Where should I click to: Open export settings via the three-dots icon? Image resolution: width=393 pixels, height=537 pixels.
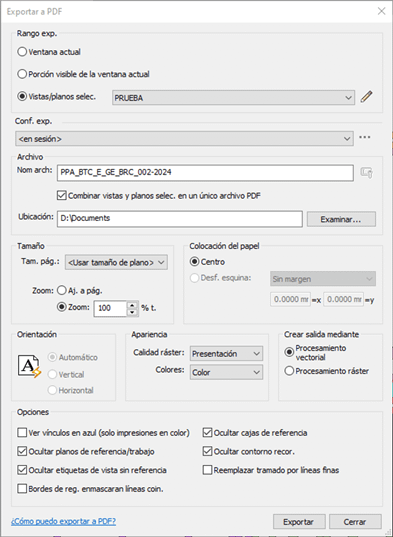(365, 137)
